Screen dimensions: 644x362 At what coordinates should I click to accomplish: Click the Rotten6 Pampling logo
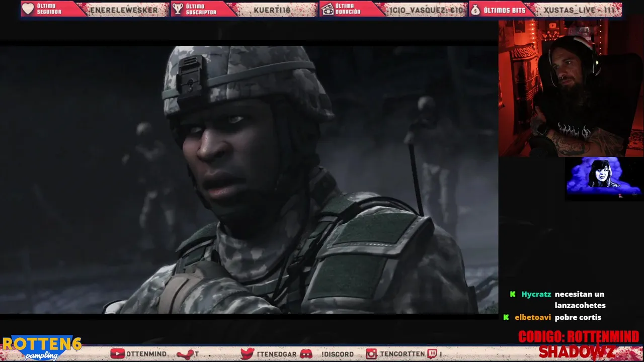[x=42, y=348]
